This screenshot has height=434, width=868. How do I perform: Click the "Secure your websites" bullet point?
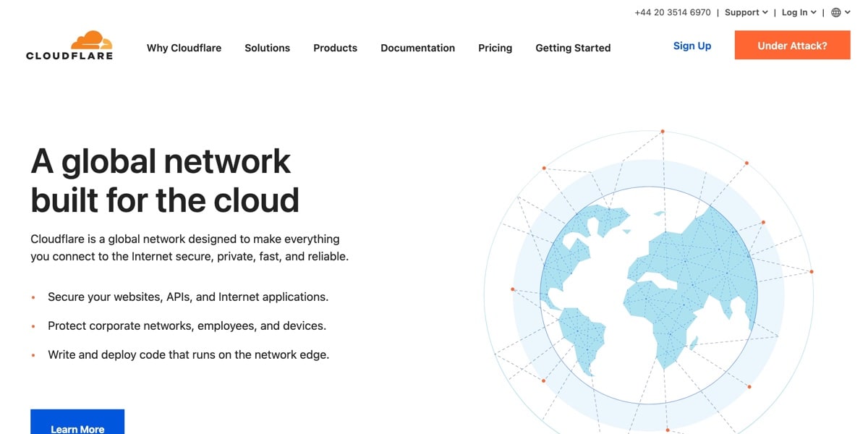(x=188, y=297)
